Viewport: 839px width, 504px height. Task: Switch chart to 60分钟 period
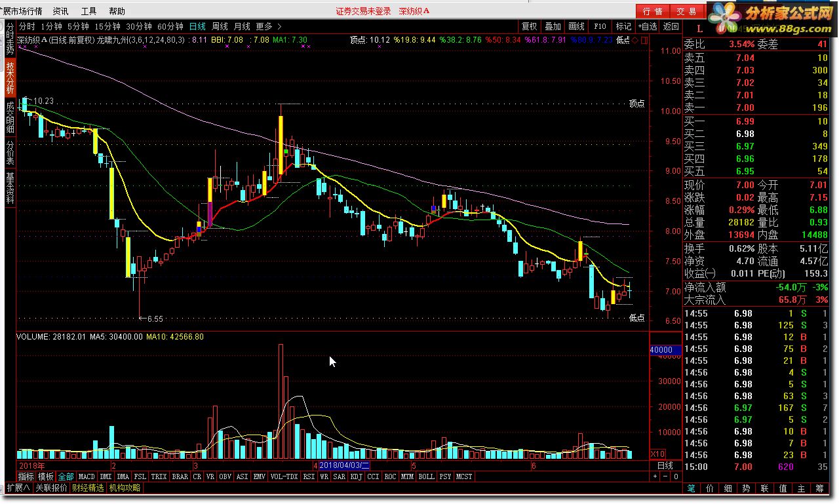[170, 26]
